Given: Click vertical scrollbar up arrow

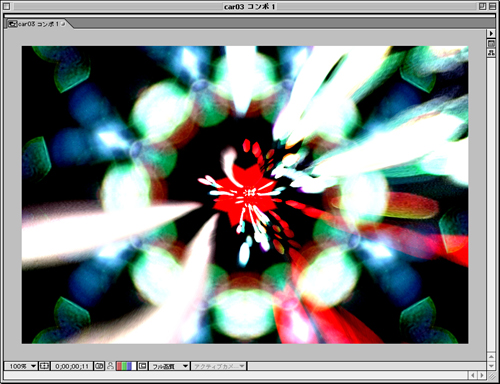Looking at the screenshot, I should [x=491, y=357].
